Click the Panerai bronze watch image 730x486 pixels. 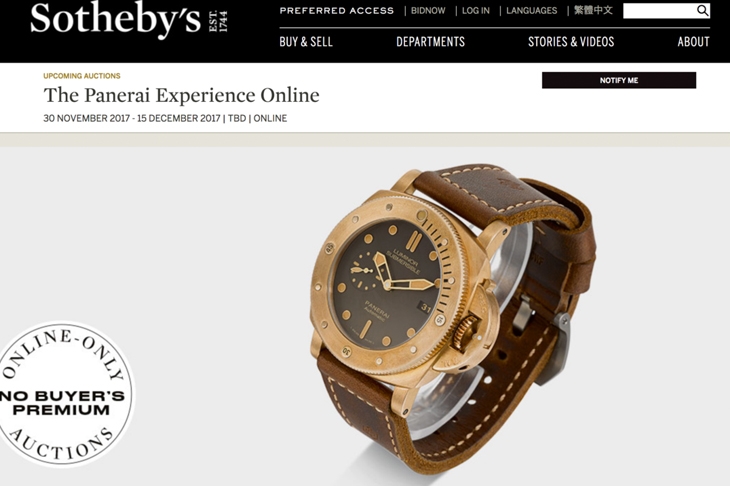pyautogui.click(x=452, y=319)
